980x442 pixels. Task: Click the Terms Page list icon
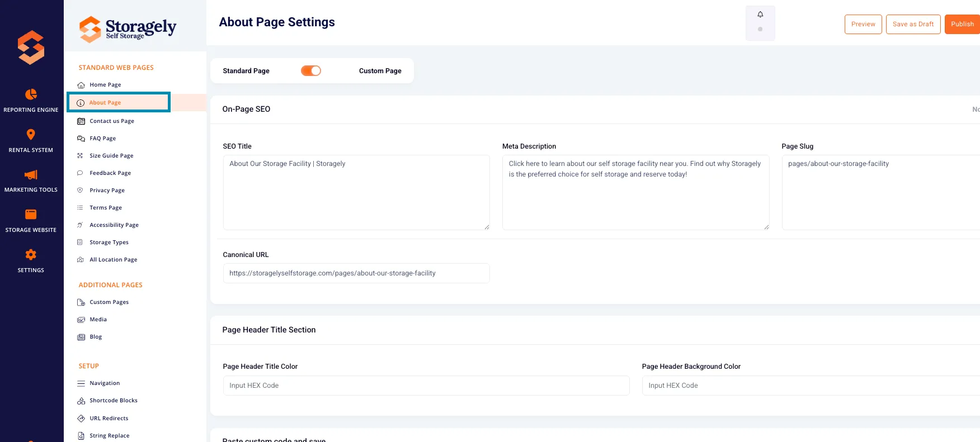pos(80,208)
